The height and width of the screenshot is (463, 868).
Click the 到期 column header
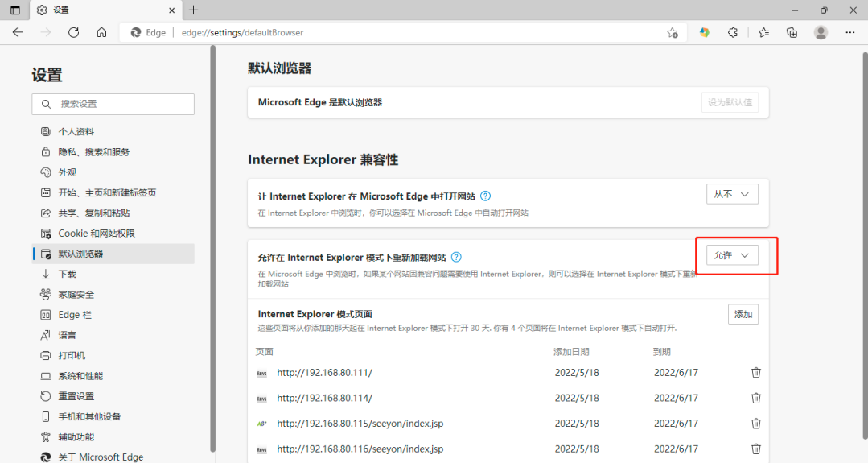pos(662,352)
